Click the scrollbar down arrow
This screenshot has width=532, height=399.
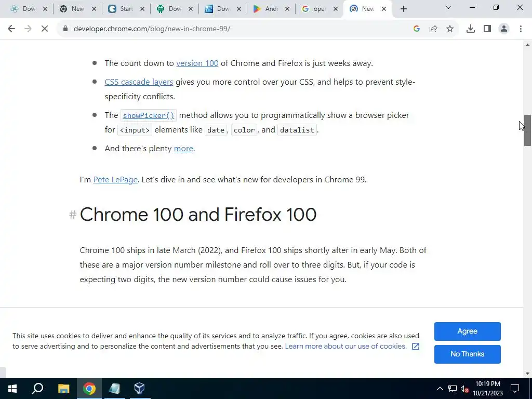(x=527, y=374)
